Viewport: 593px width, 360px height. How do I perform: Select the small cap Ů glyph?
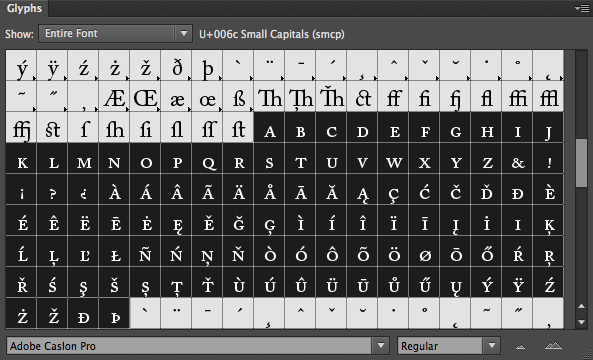tap(393, 282)
